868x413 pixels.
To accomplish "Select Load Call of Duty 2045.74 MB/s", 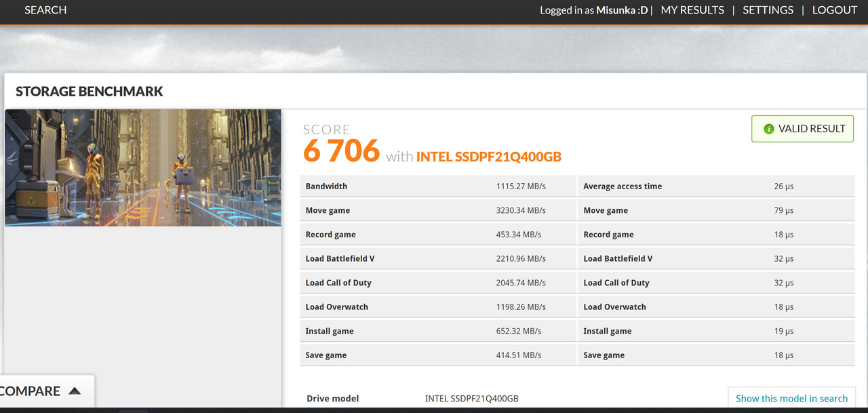I will coord(521,283).
